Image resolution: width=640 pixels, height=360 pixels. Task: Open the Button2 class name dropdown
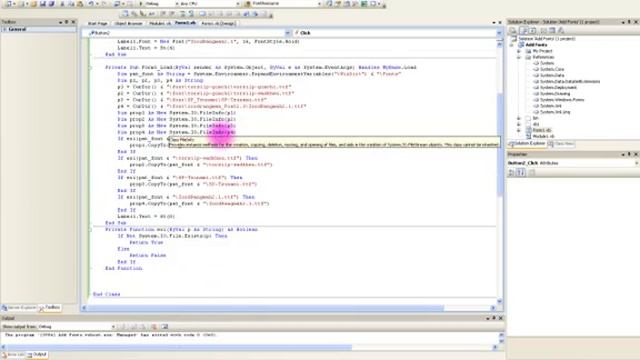[x=287, y=33]
